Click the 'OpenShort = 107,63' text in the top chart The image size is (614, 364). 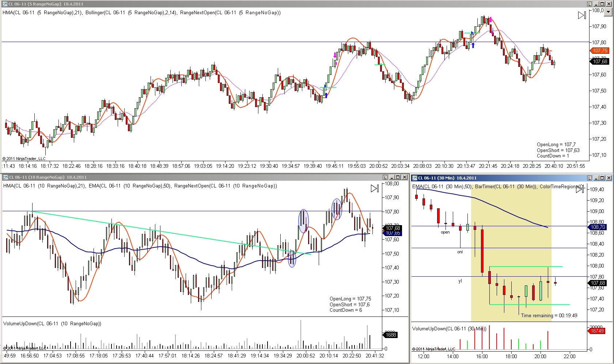558,150
